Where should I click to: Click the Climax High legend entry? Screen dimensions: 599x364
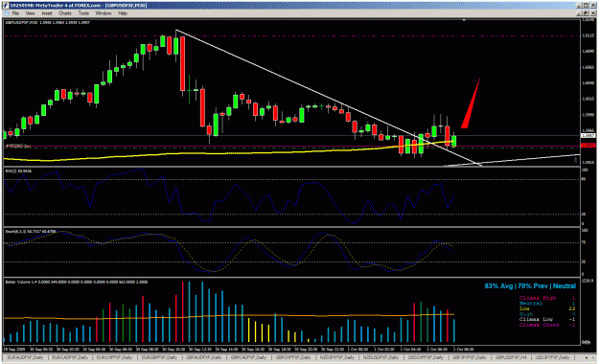[538, 298]
